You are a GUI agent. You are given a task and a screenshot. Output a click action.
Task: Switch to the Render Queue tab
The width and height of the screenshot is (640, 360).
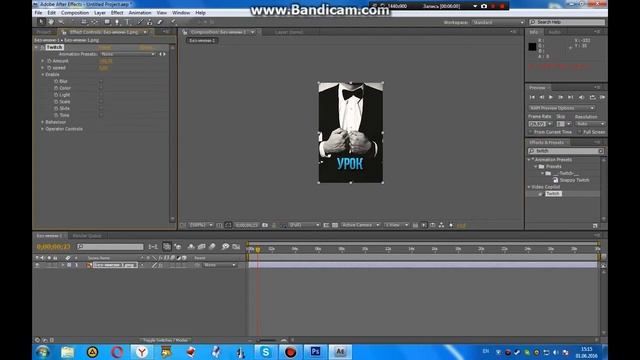[87, 236]
